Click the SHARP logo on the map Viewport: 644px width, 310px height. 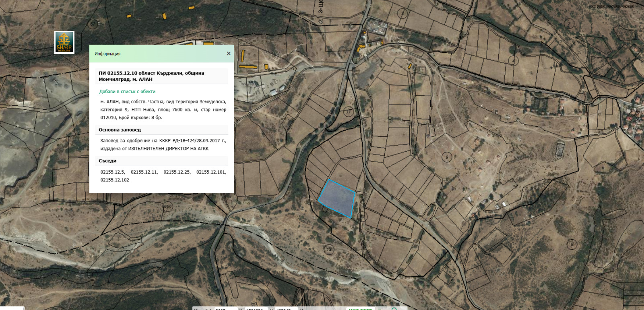64,42
